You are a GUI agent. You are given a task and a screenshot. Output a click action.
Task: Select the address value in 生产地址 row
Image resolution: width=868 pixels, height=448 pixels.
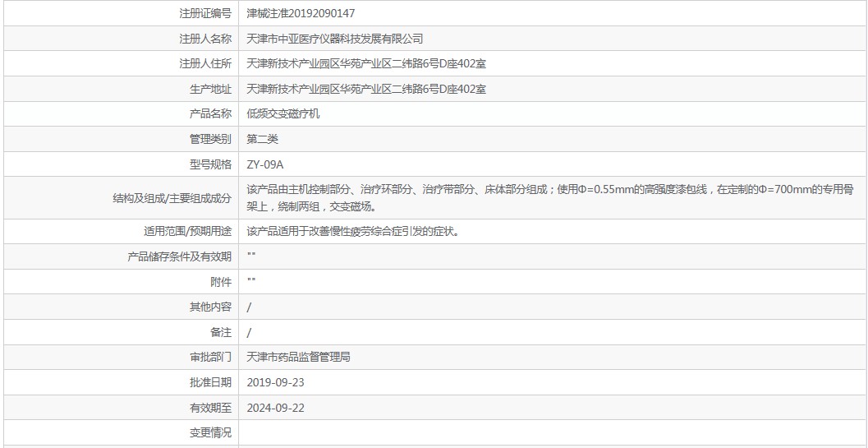(x=366, y=90)
